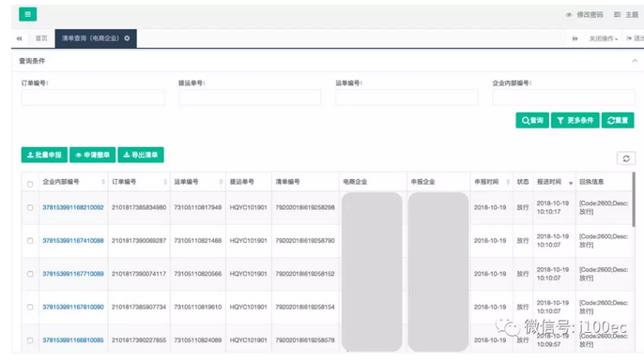Viewport: 644px width, 362px height.
Task: Click the 订单编号 input field
Action: coord(93,98)
